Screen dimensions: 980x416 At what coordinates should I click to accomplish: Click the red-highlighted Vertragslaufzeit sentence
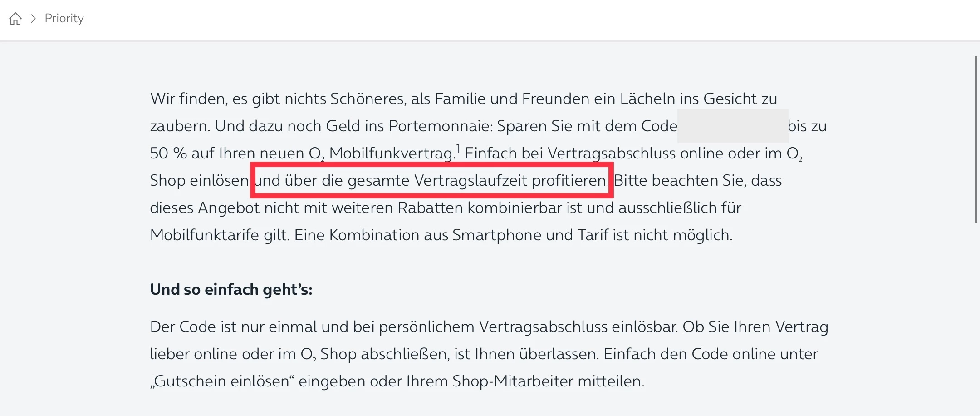coord(431,180)
